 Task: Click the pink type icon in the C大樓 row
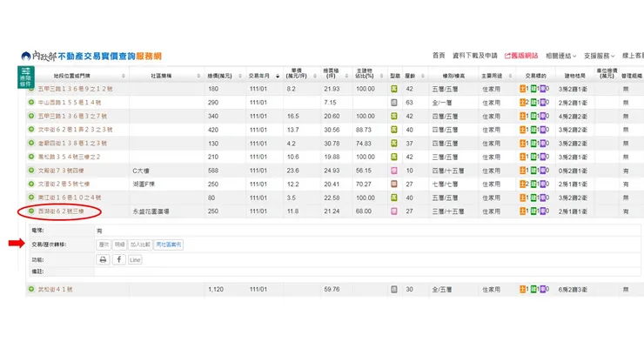[x=394, y=171]
